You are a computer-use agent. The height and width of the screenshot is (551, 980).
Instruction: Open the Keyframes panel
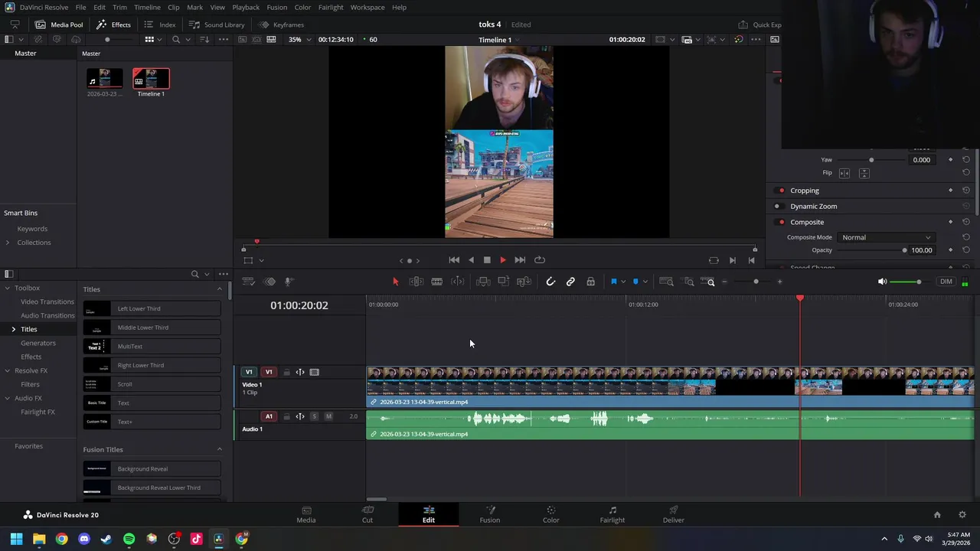[x=281, y=24]
